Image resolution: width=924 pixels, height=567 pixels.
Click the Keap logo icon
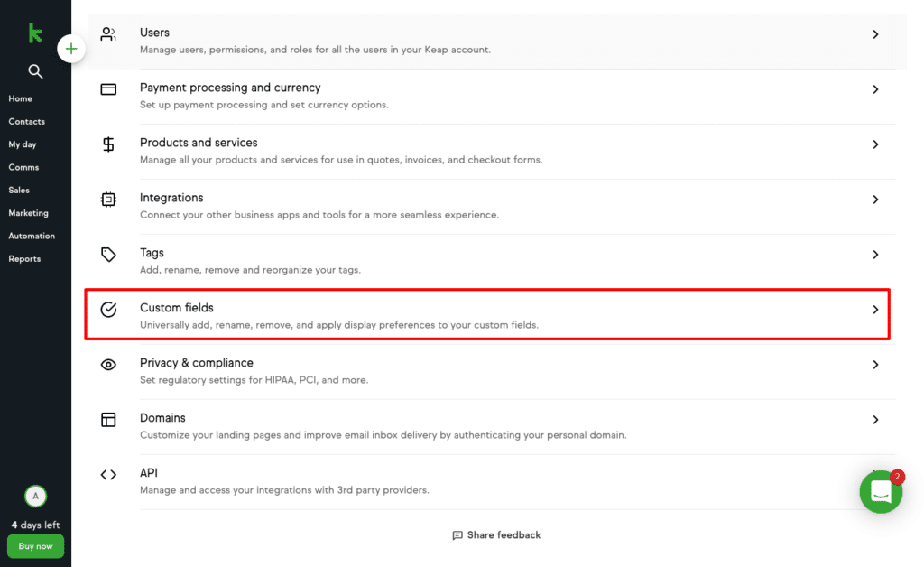(x=35, y=33)
